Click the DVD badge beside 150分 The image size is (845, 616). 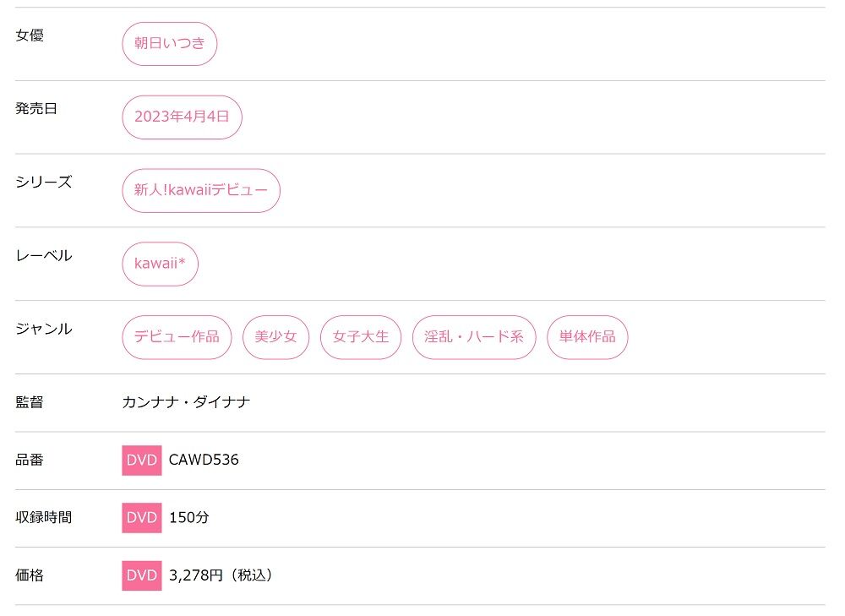[x=142, y=518]
